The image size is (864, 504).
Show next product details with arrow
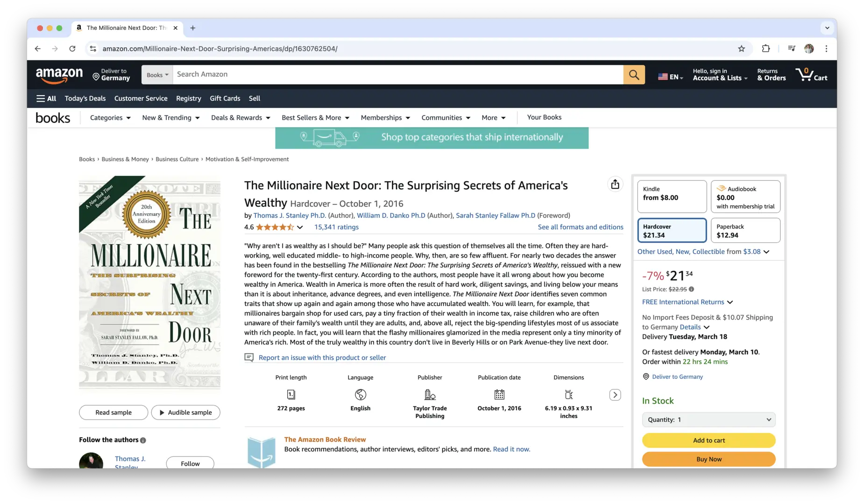tap(615, 395)
